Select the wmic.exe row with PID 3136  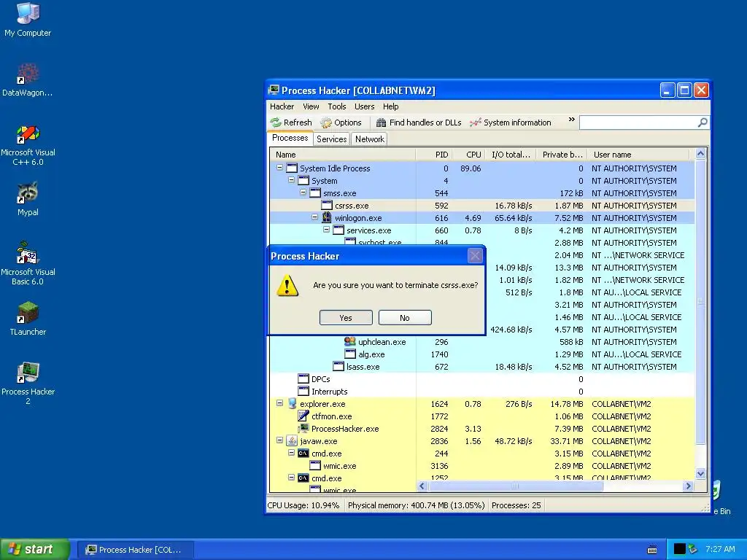click(x=482, y=466)
